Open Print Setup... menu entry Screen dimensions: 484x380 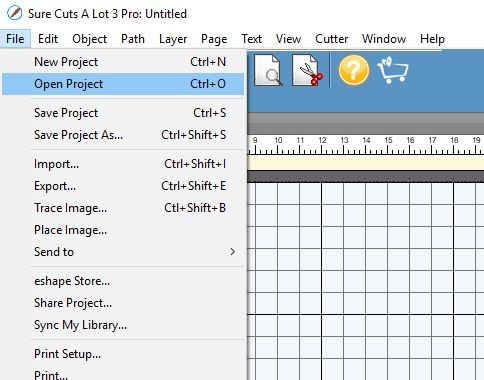[123, 354]
